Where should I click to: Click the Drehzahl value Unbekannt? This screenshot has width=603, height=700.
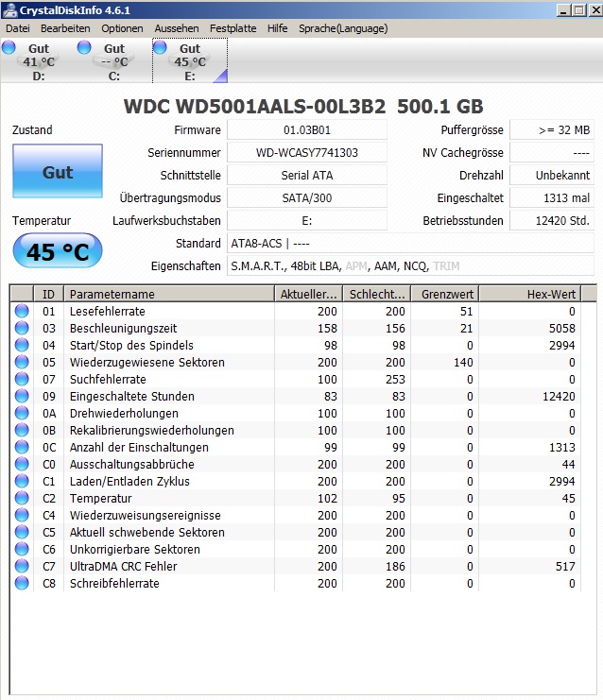(552, 176)
